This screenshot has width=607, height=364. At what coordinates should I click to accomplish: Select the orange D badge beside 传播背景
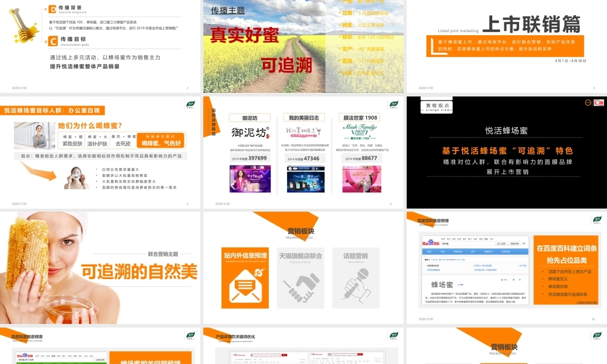click(x=53, y=10)
